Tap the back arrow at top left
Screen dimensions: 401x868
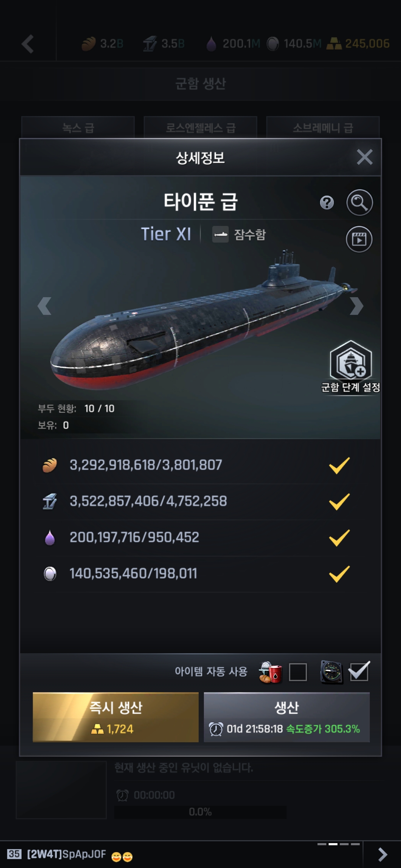click(x=28, y=44)
